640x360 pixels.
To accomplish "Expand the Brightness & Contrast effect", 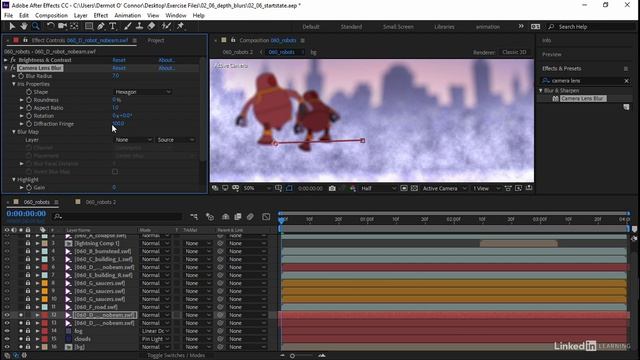I will pos(6,60).
